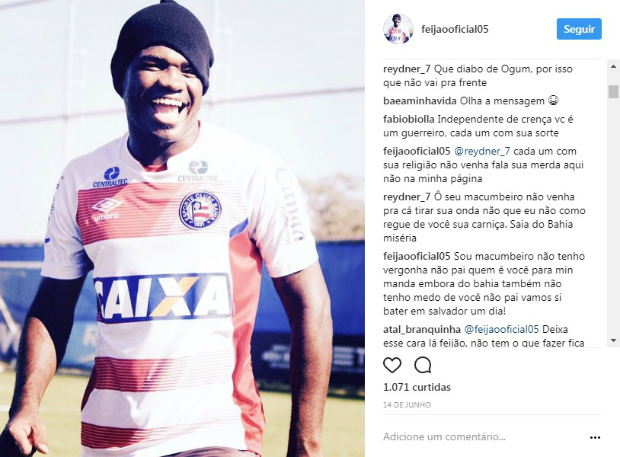The width and height of the screenshot is (620, 457).
Task: Open the three-dot more options menu
Action: pos(595,437)
